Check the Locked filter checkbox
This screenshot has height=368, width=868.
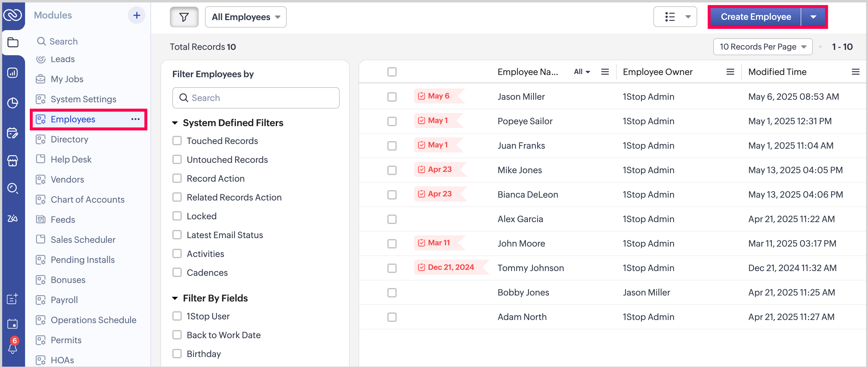pos(177,216)
